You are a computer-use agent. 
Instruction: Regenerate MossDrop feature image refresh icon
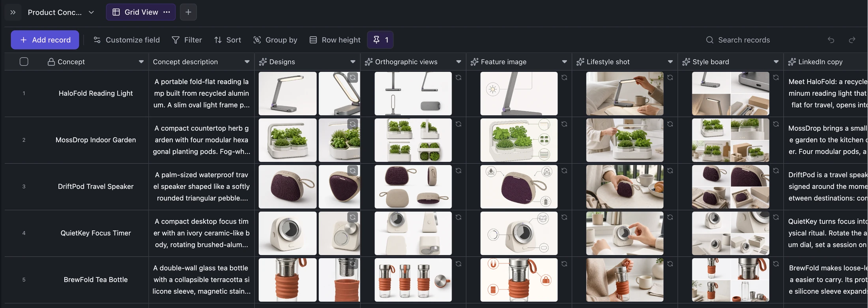(x=564, y=124)
